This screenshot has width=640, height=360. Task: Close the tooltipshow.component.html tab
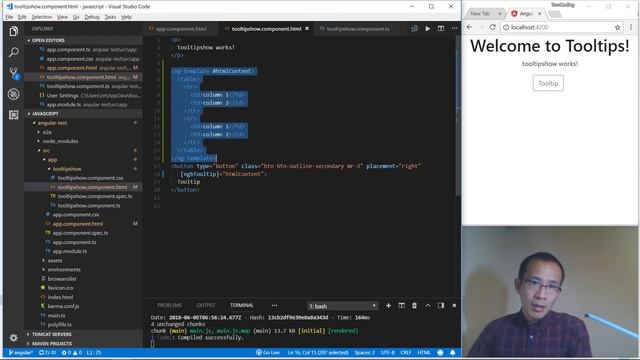[x=307, y=29]
